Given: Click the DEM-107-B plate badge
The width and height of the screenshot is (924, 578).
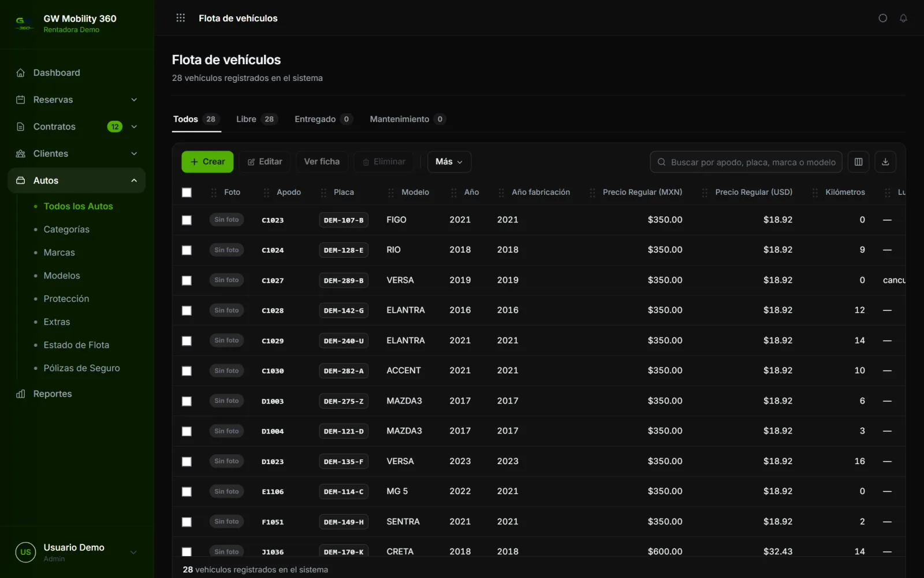Looking at the screenshot, I should (x=344, y=220).
